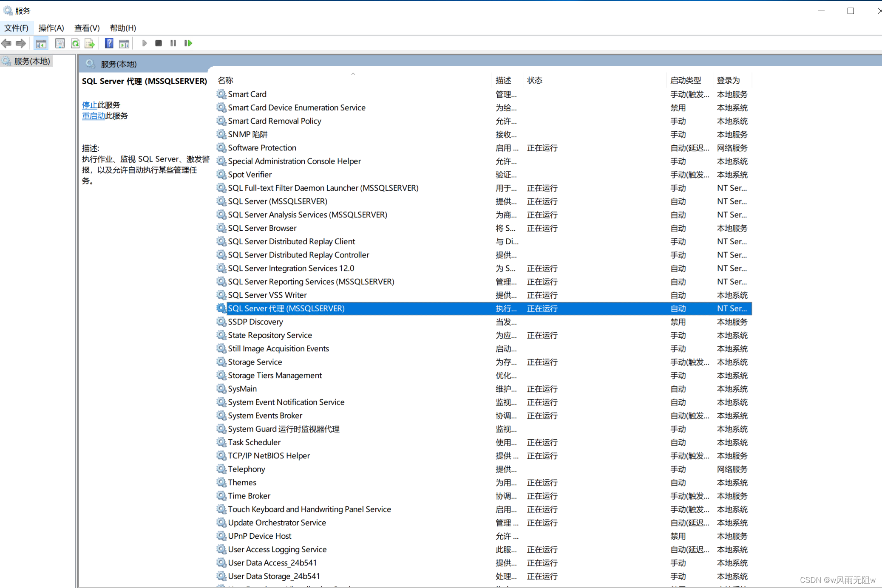Click the gear icon of Task Scheduler
882x588 pixels.
coord(221,442)
